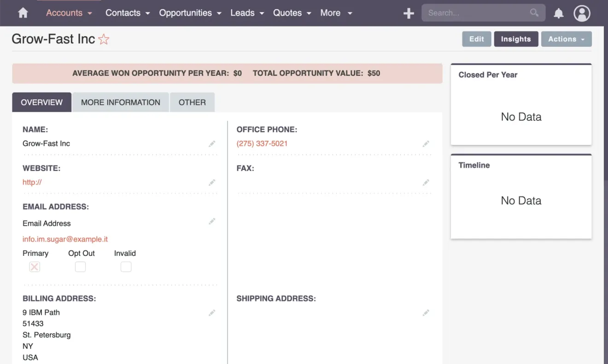Click the pencil icon to edit Website

212,182
